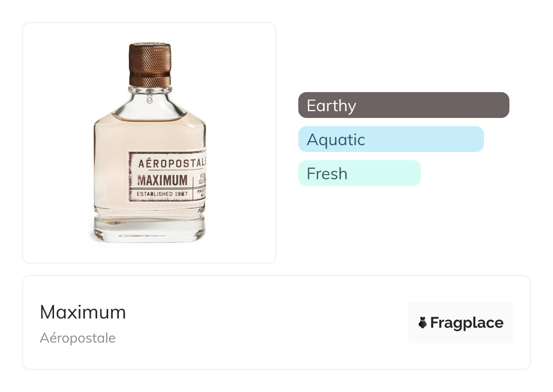Open the Aéropostale brand subtitle

pos(77,338)
